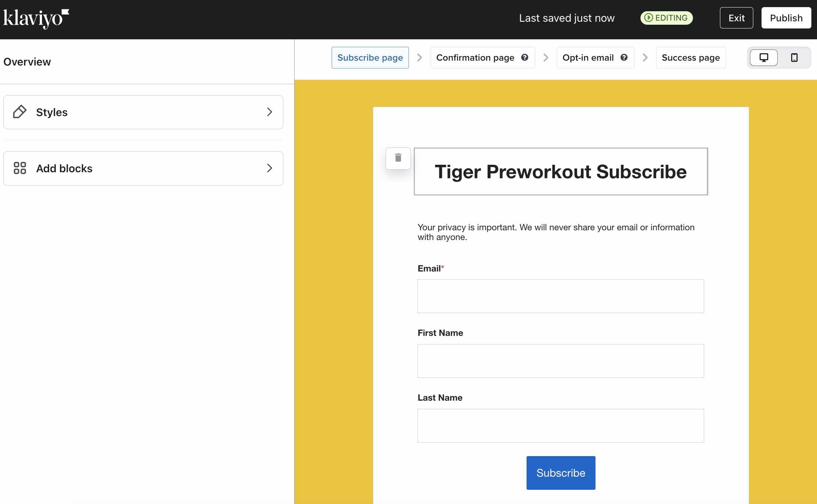Screen dimensions: 817x504
Task: Click the pencil/styles edit icon
Action: [19, 112]
